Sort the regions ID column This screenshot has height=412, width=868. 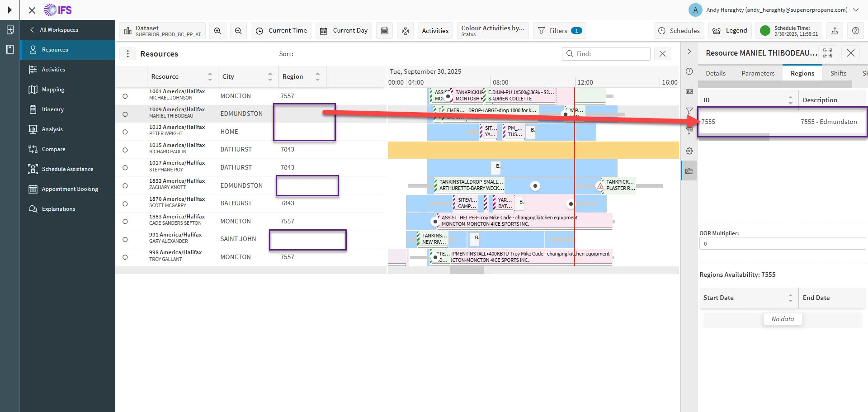pos(790,100)
